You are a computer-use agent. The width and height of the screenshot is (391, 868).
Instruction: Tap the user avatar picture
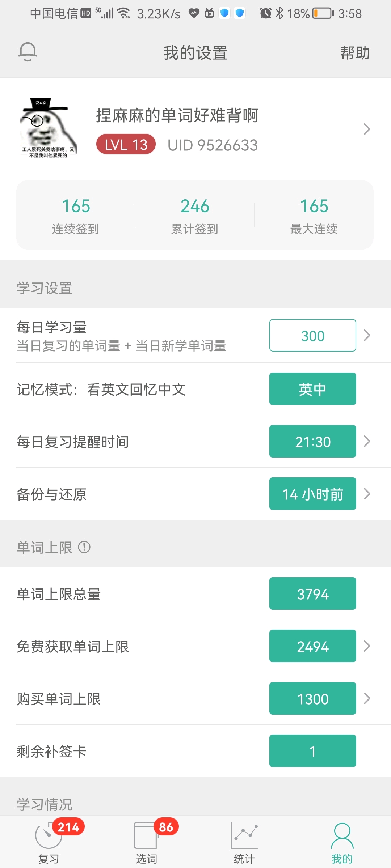(x=49, y=128)
